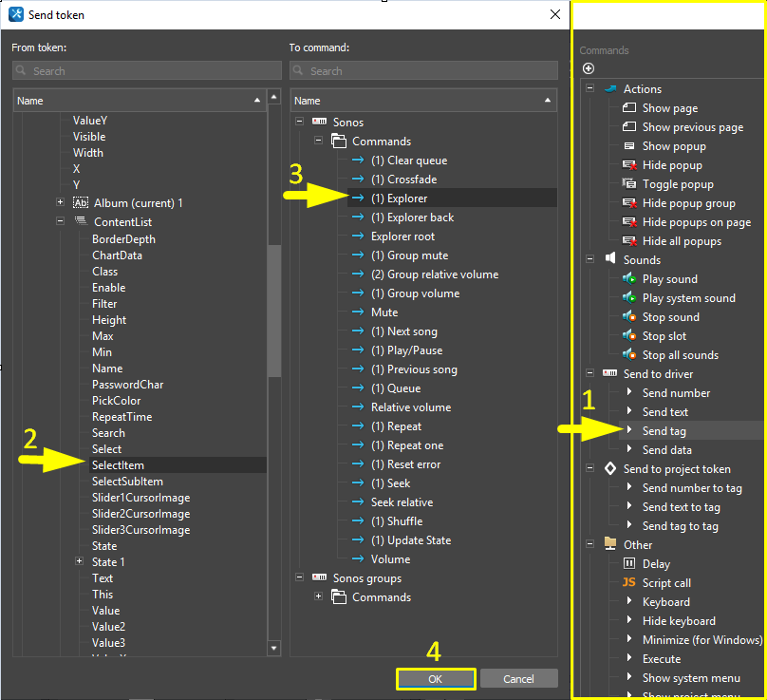Click the Script call JS icon

point(628,583)
